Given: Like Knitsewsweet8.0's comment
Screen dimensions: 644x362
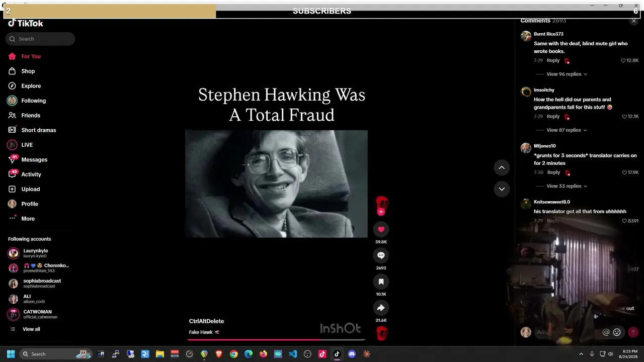Looking at the screenshot, I should click(x=624, y=221).
